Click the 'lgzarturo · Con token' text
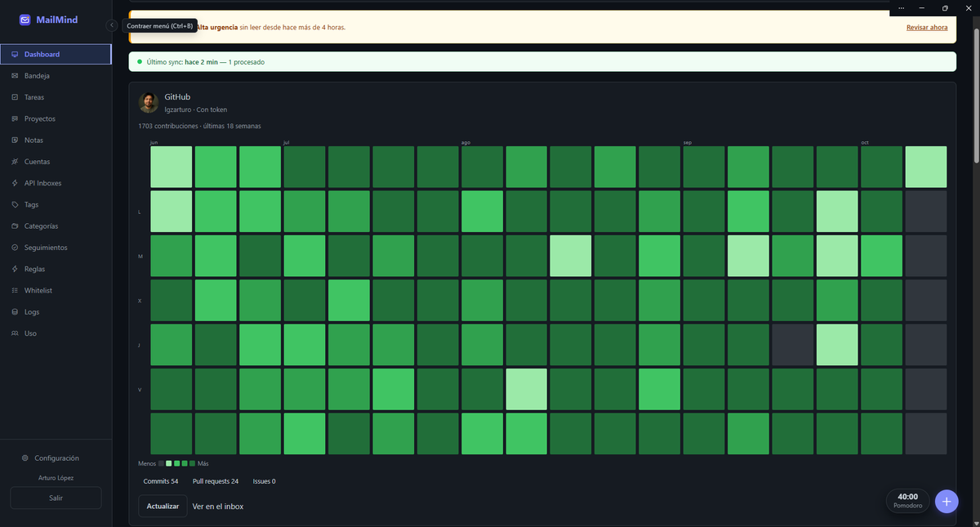This screenshot has height=527, width=980. point(196,109)
